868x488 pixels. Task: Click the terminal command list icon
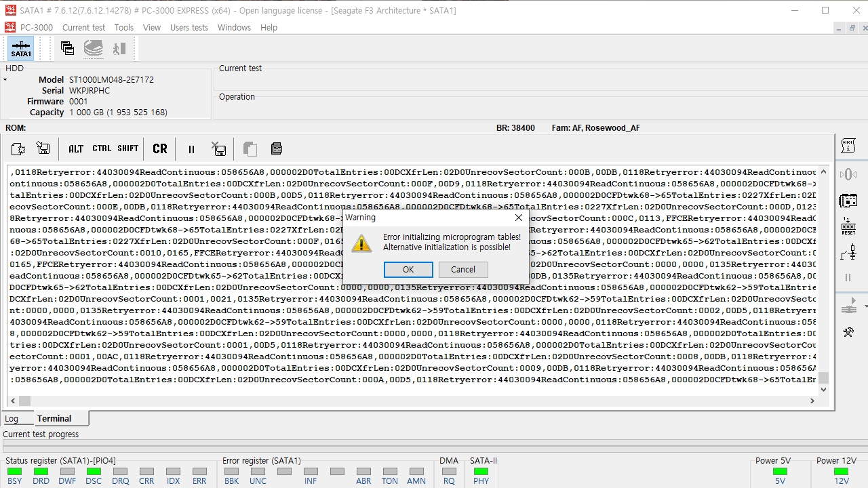point(276,149)
